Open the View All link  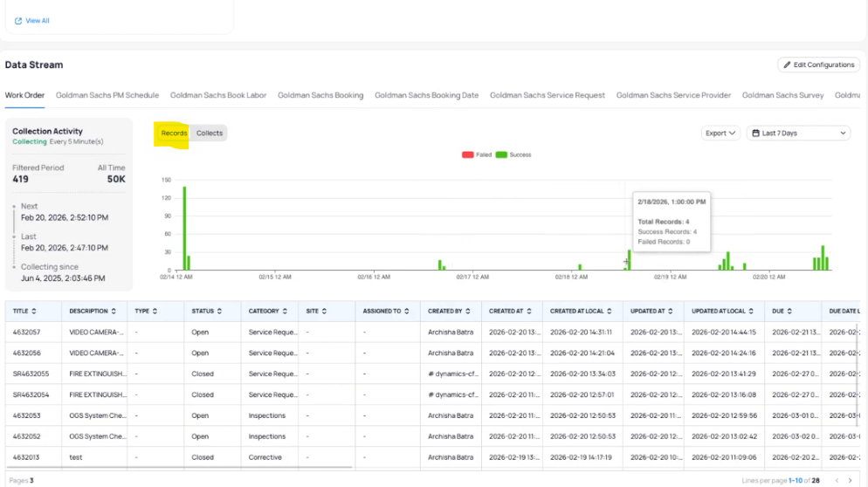38,21
